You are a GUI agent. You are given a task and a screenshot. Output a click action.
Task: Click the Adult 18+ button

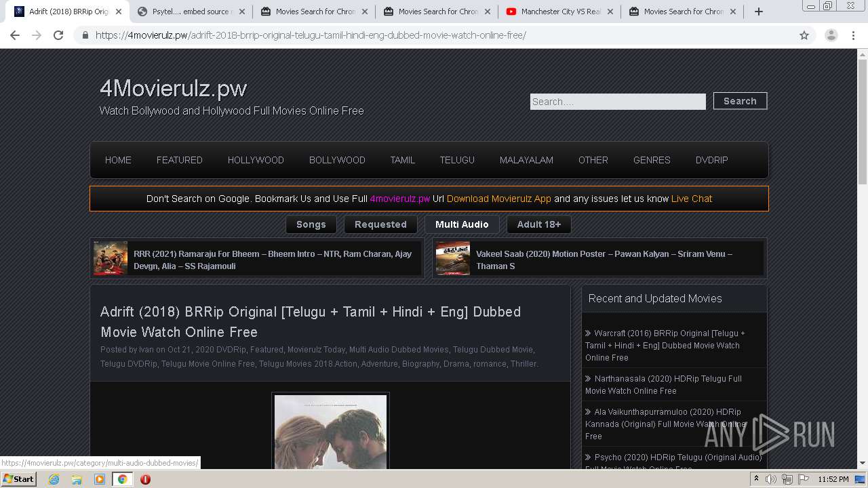[539, 224]
